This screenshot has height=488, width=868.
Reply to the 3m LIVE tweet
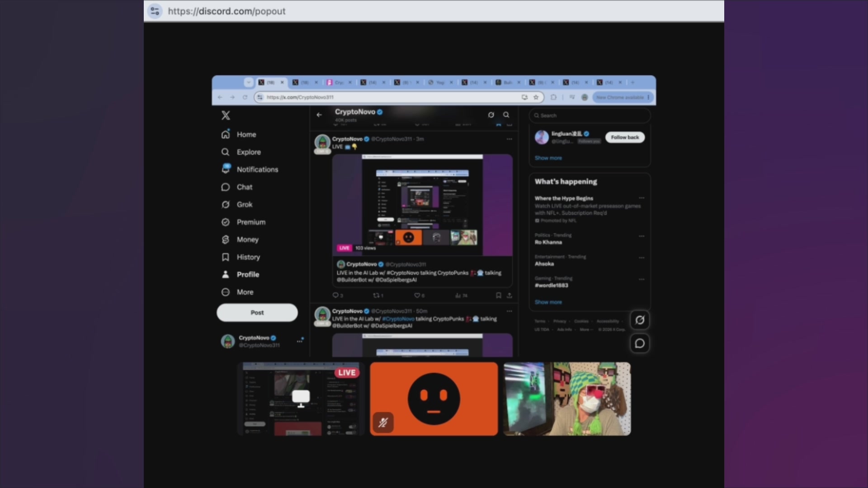click(337, 296)
